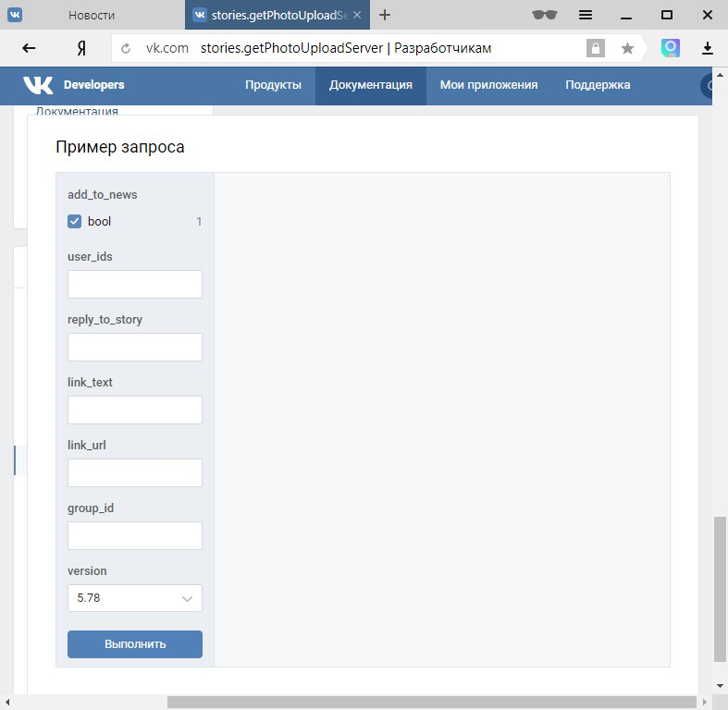Click the browser back arrow
Screen dimensions: 728x710
pyautogui.click(x=29, y=48)
